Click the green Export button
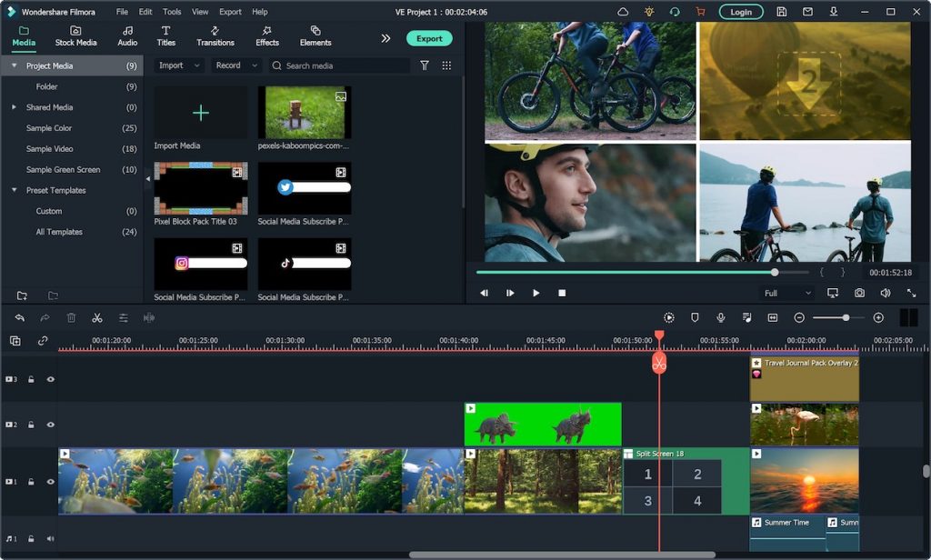This screenshot has height=560, width=931. pyautogui.click(x=428, y=38)
